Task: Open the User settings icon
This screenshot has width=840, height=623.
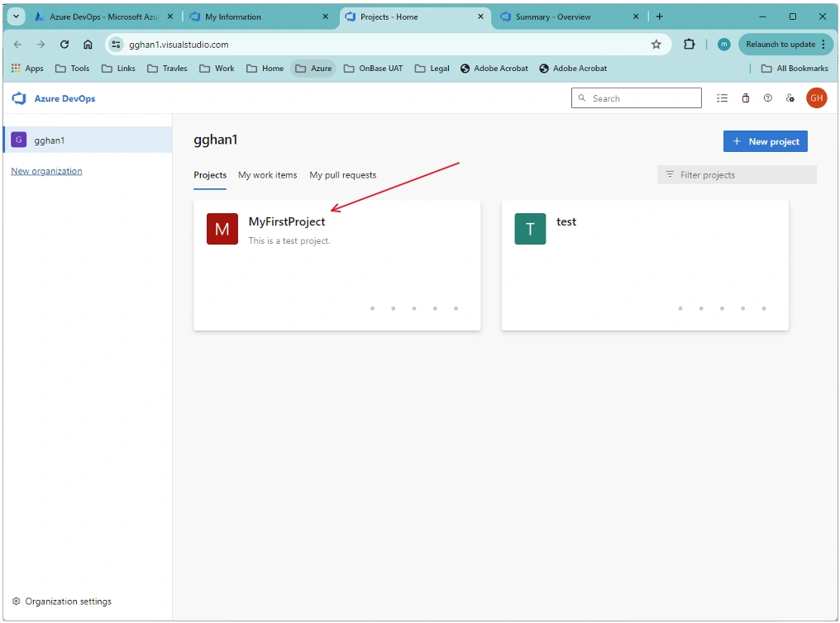Action: click(790, 98)
